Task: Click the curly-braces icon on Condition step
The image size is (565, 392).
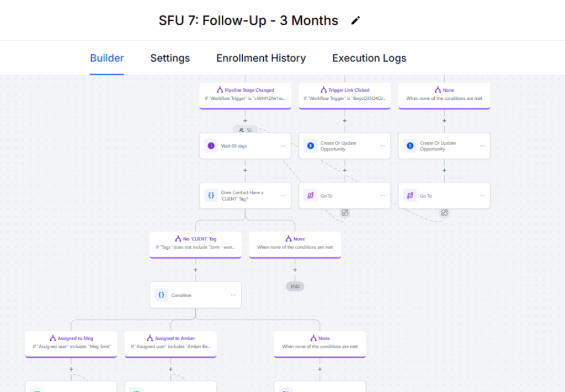Action: (x=161, y=295)
